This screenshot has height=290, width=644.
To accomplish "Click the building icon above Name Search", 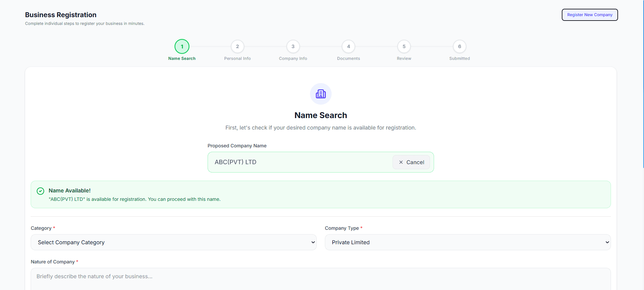I will pos(321,94).
